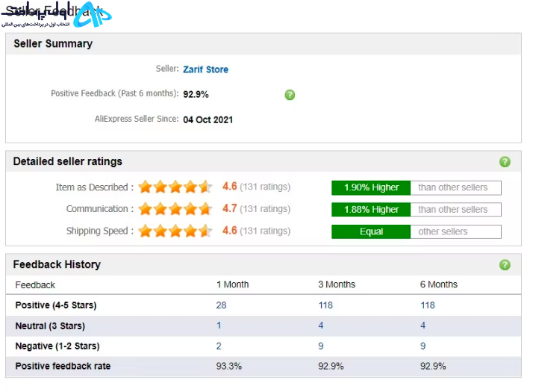The height and width of the screenshot is (392, 533).
Task: Open the neutral count 4 for 6 Months
Action: pyautogui.click(x=423, y=326)
